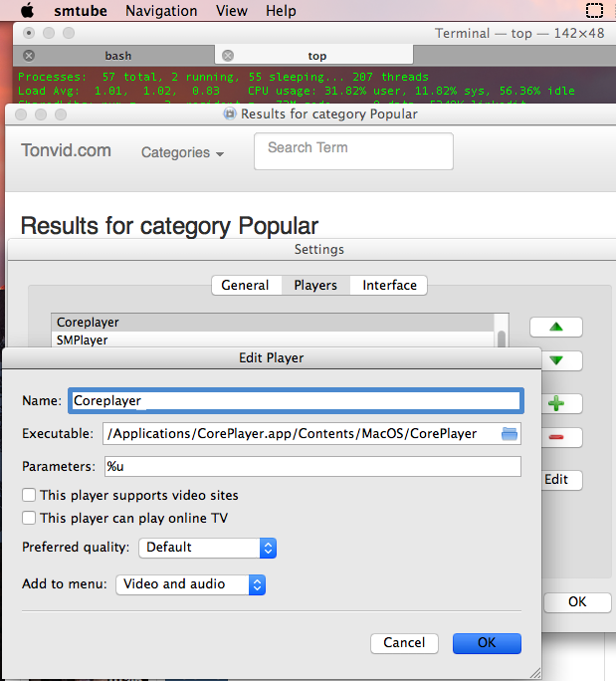
Task: Open the Help menu
Action: point(281,10)
